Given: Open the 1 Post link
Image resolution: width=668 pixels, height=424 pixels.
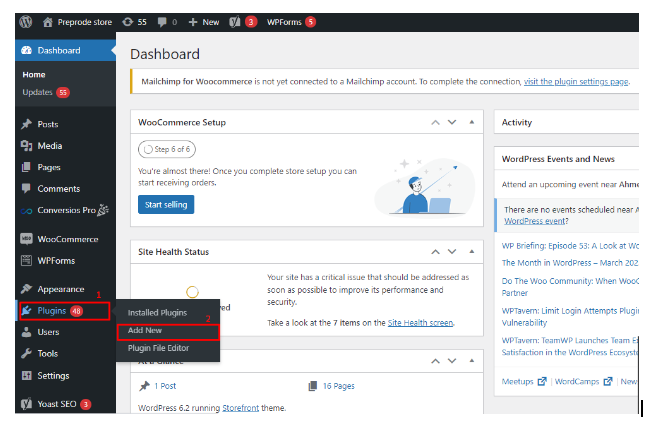Looking at the screenshot, I should (165, 386).
